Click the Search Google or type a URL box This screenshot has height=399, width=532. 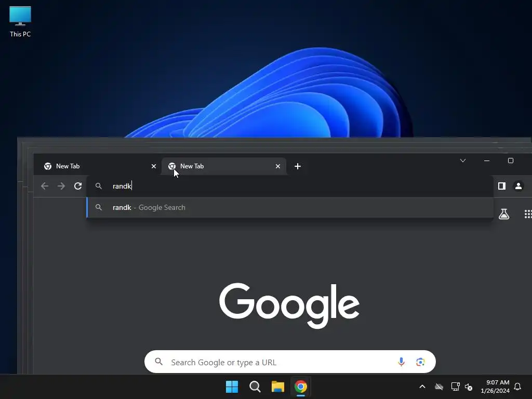tap(290, 362)
